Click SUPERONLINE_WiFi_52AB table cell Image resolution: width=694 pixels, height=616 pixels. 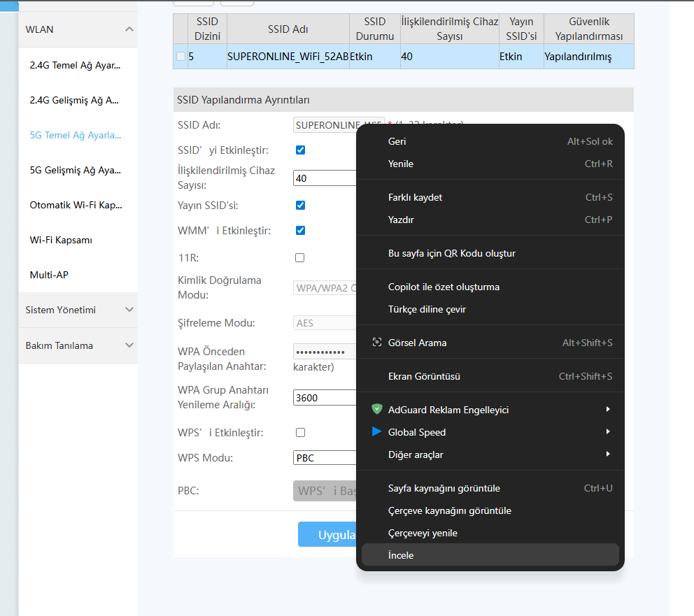288,57
